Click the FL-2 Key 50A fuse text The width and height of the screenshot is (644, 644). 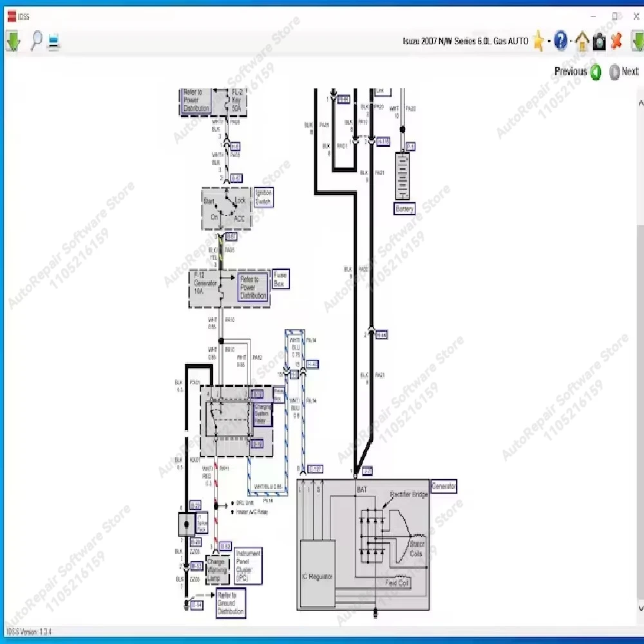pyautogui.click(x=237, y=100)
